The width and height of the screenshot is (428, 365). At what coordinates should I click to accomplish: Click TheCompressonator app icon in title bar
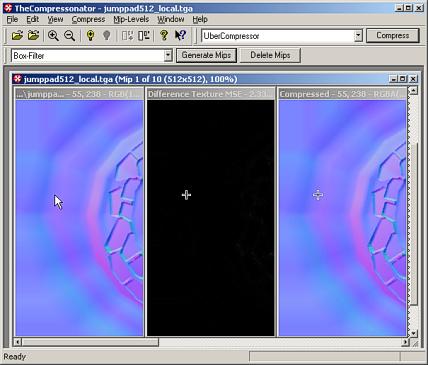pos(8,8)
